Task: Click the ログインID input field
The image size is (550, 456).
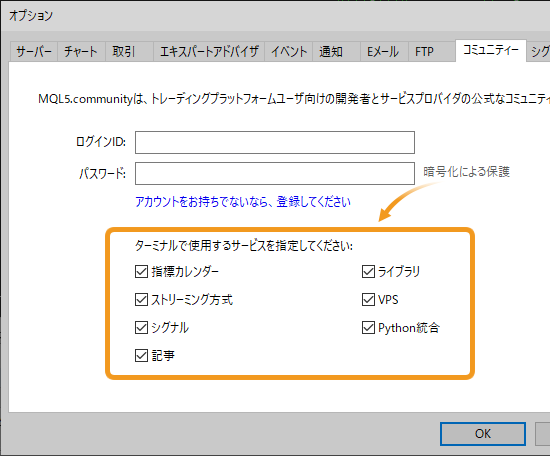Action: [x=275, y=142]
